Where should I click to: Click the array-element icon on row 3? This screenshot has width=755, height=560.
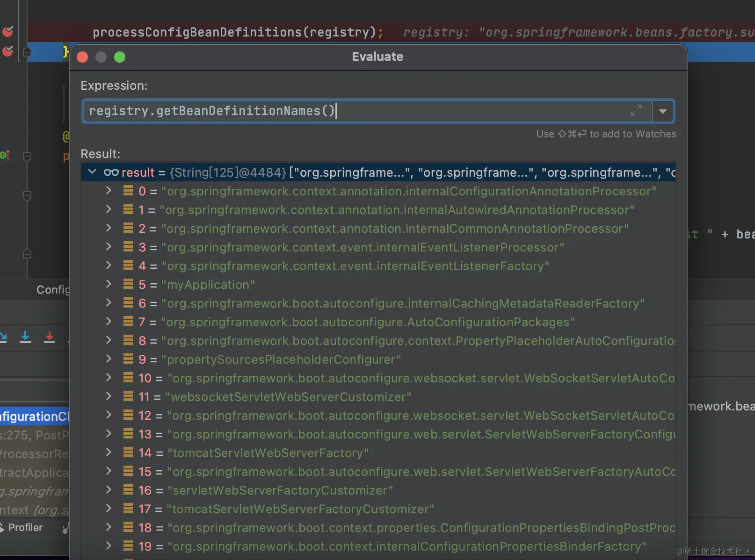coord(128,247)
